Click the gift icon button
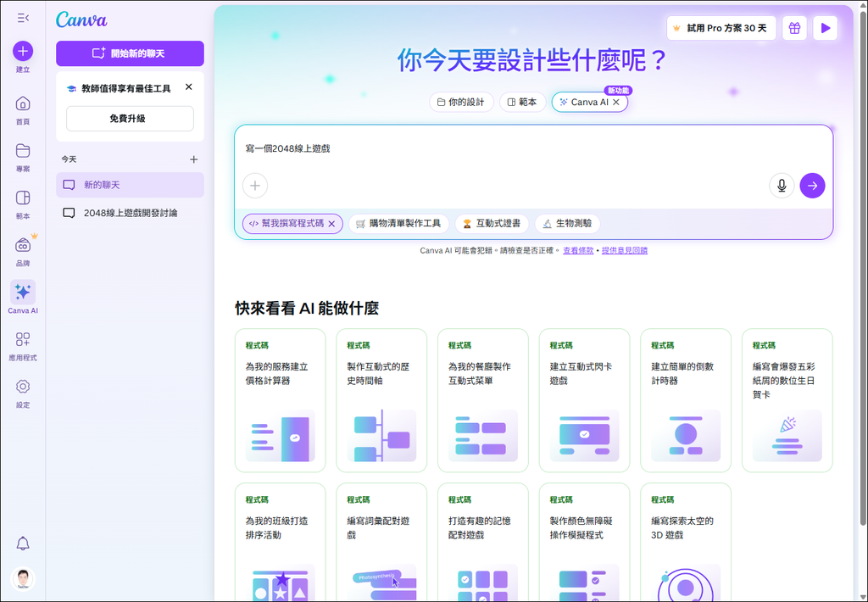Viewport: 868px width, 602px height. (794, 28)
